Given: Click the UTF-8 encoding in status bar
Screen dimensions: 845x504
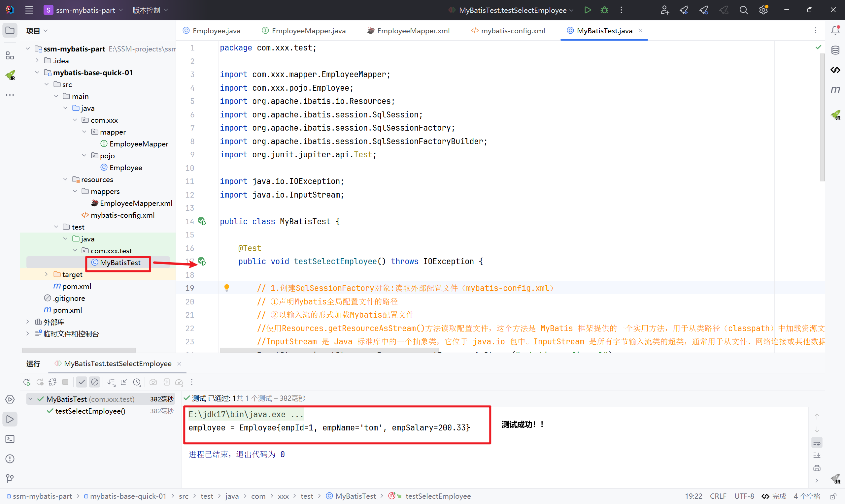Looking at the screenshot, I should click(744, 496).
